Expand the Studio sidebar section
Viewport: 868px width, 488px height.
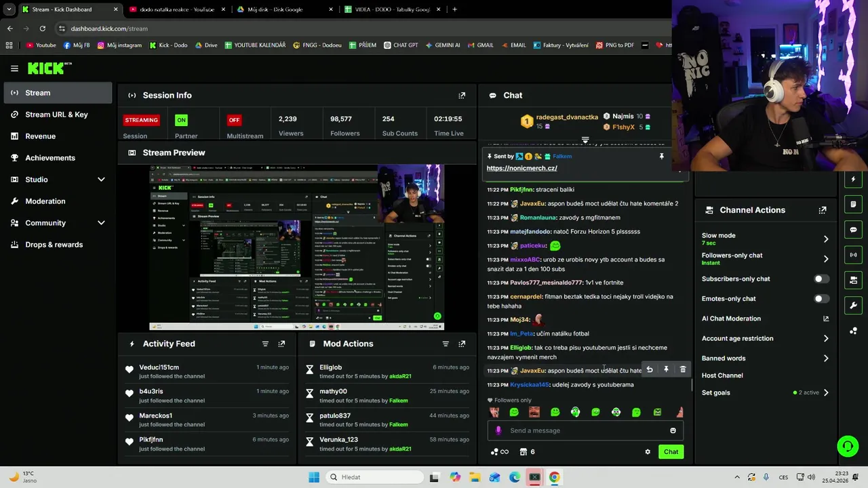(101, 180)
